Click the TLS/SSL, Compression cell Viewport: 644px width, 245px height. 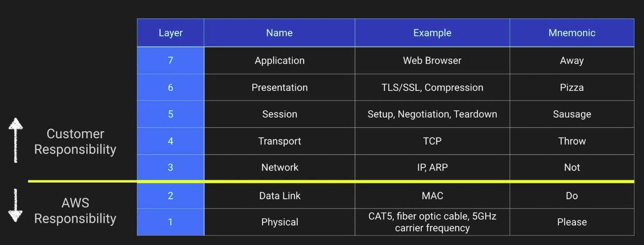tap(432, 88)
